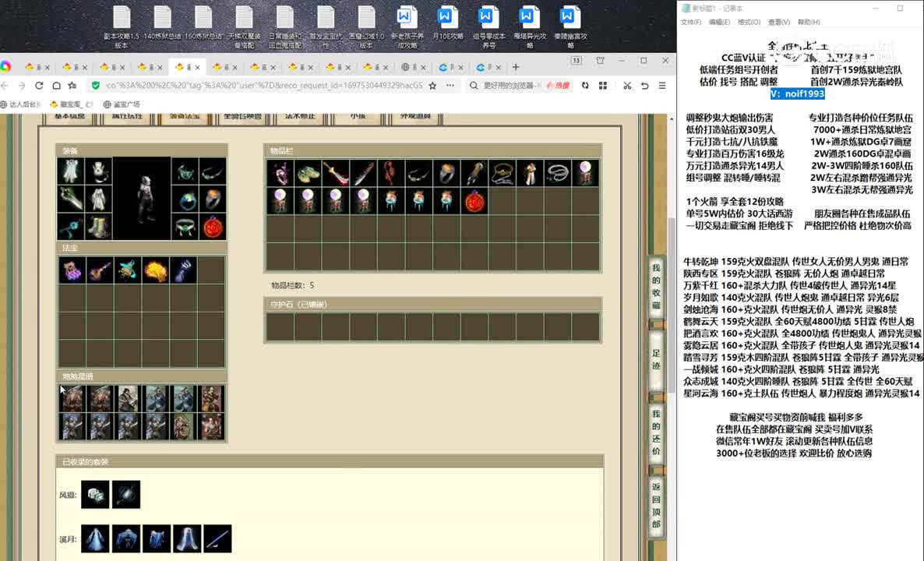924x561 pixels.
Task: Click the browser undo/restore tab icon
Action: click(644, 86)
